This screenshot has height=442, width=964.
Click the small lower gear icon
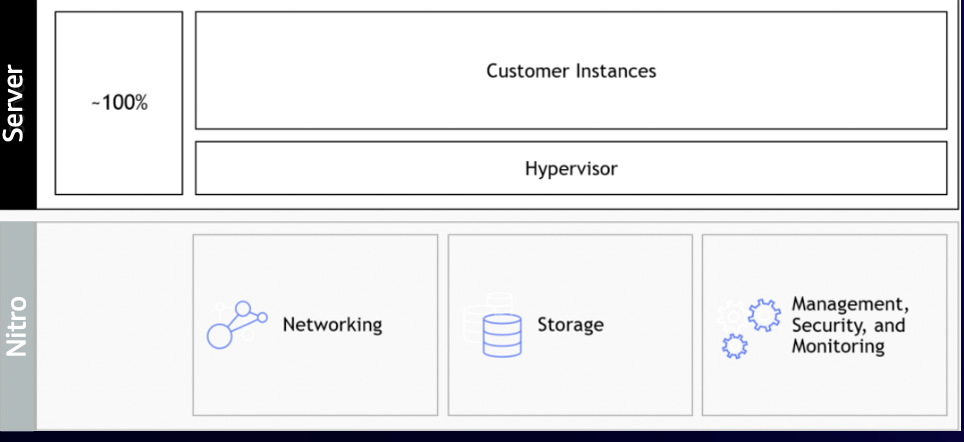click(x=735, y=347)
